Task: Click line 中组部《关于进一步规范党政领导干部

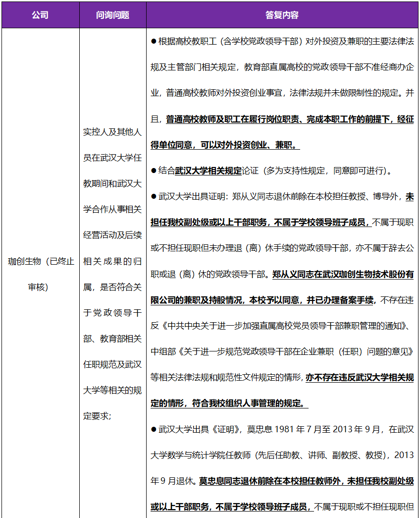Action: (x=282, y=352)
